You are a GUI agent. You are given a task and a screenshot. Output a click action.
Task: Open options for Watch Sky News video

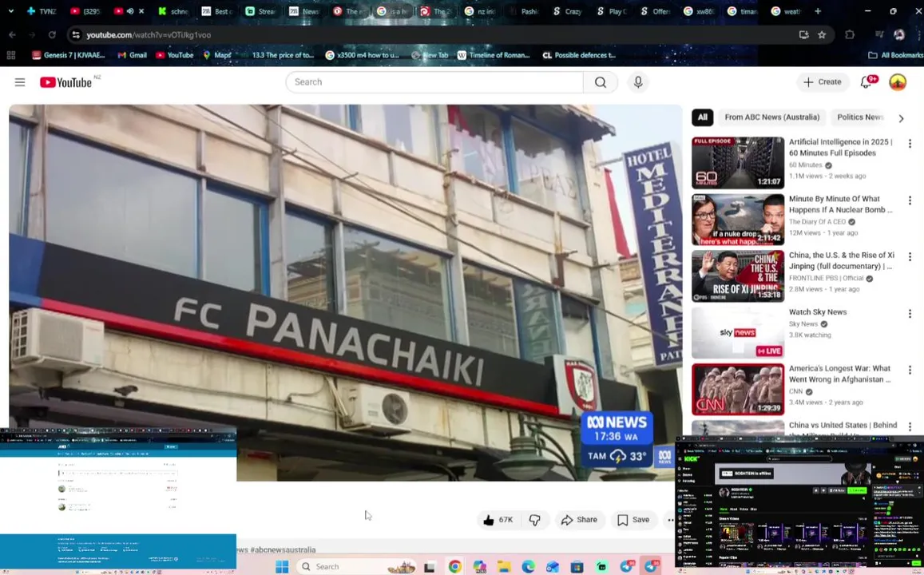click(910, 313)
